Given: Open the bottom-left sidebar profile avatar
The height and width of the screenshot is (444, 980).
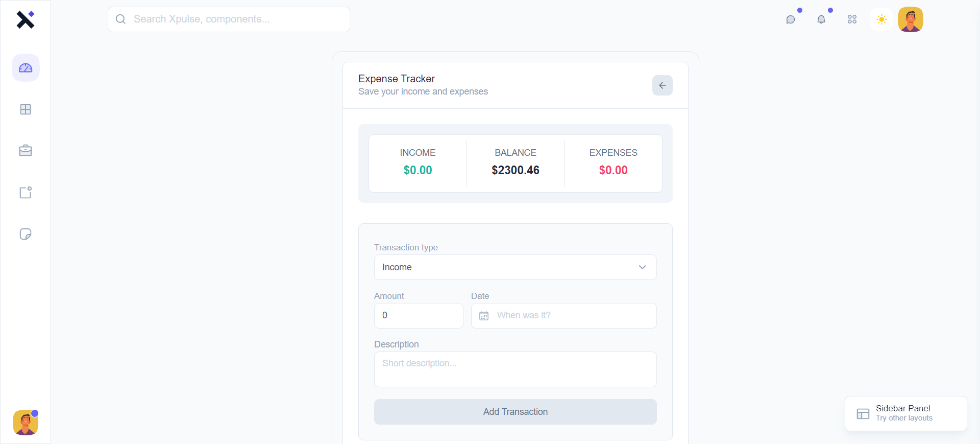Looking at the screenshot, I should click(26, 423).
